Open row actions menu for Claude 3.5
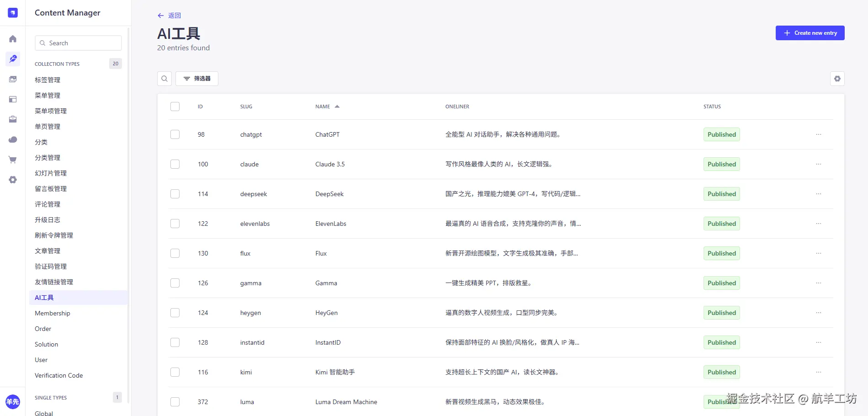Screen dimensions: 868x416 pos(819,164)
